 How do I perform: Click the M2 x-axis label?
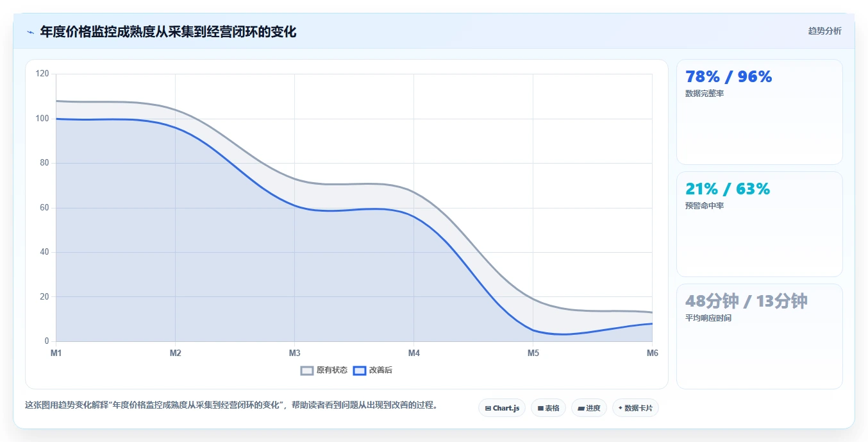point(175,353)
